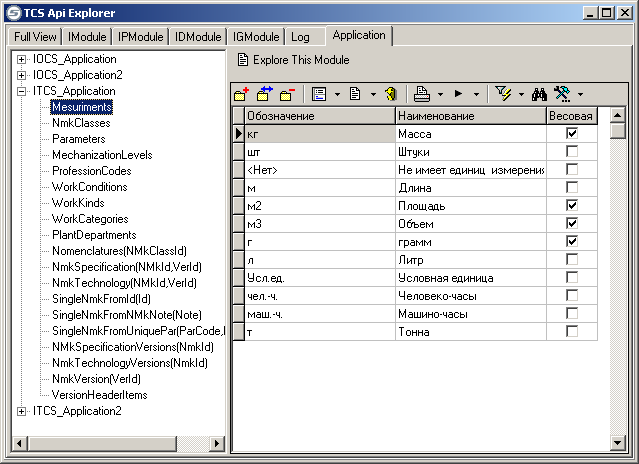Click the delete record folder icon
Screen dimensions: 639x464
(288, 95)
